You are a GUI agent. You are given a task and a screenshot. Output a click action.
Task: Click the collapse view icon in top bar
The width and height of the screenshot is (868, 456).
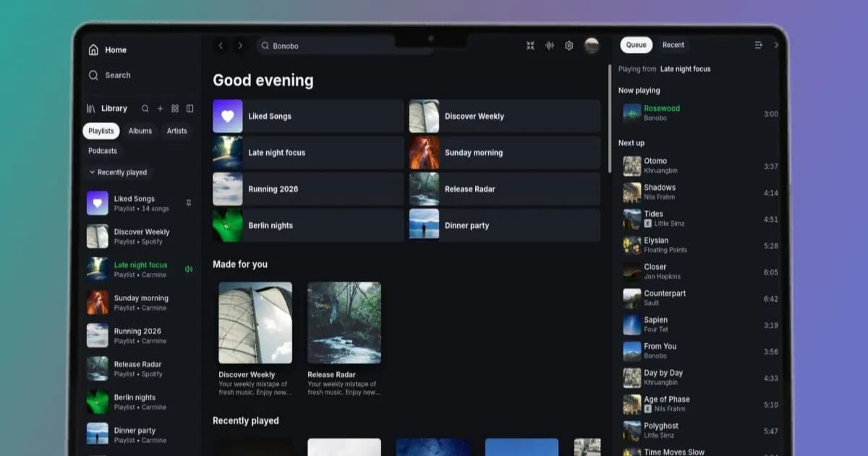(x=530, y=46)
